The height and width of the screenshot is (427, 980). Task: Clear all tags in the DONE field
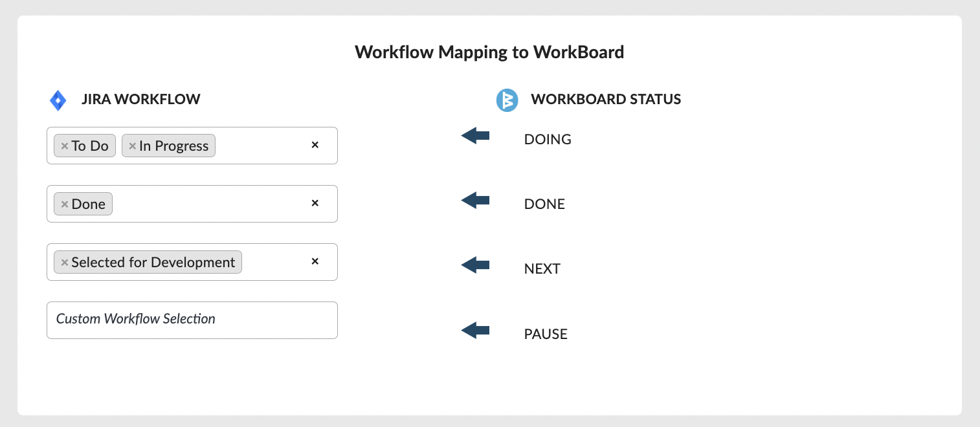coord(315,203)
